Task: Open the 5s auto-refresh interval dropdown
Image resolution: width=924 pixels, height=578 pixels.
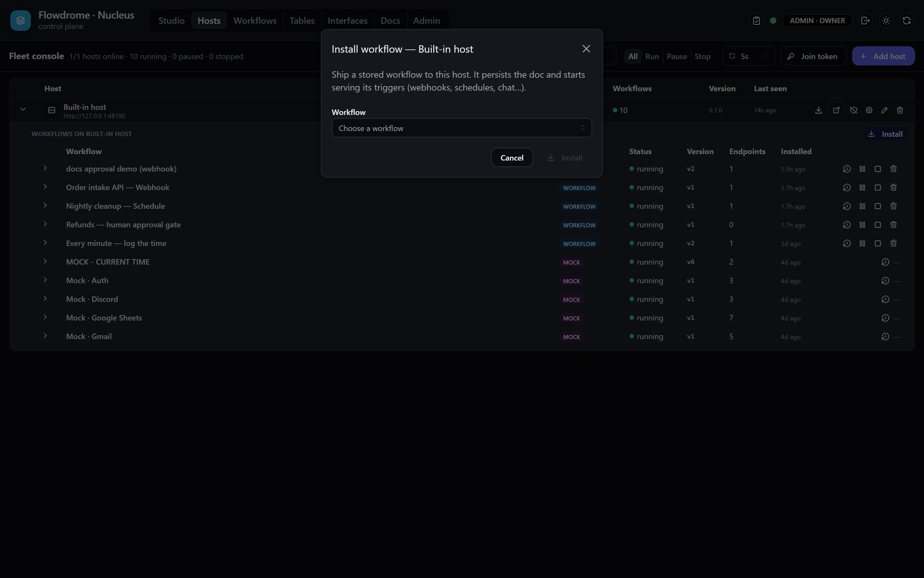Action: [x=749, y=56]
